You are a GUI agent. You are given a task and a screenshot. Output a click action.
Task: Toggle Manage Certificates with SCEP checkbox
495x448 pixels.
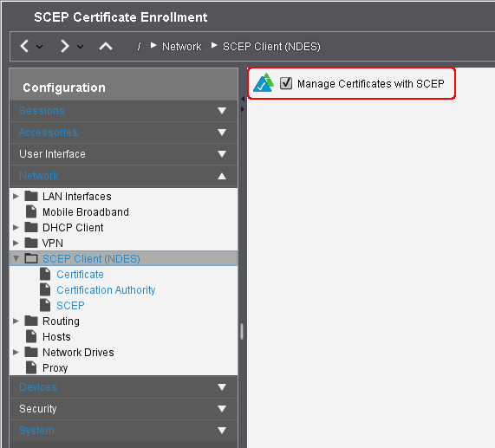[x=286, y=83]
